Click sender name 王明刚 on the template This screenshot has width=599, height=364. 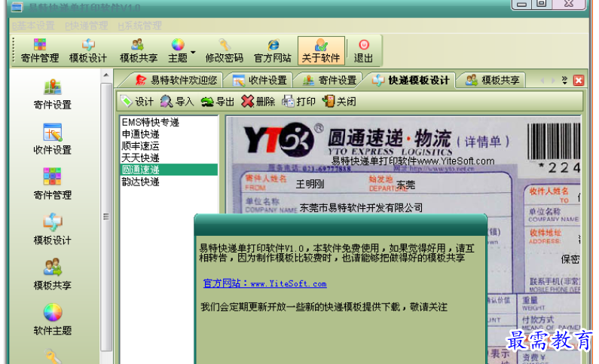[x=310, y=185]
